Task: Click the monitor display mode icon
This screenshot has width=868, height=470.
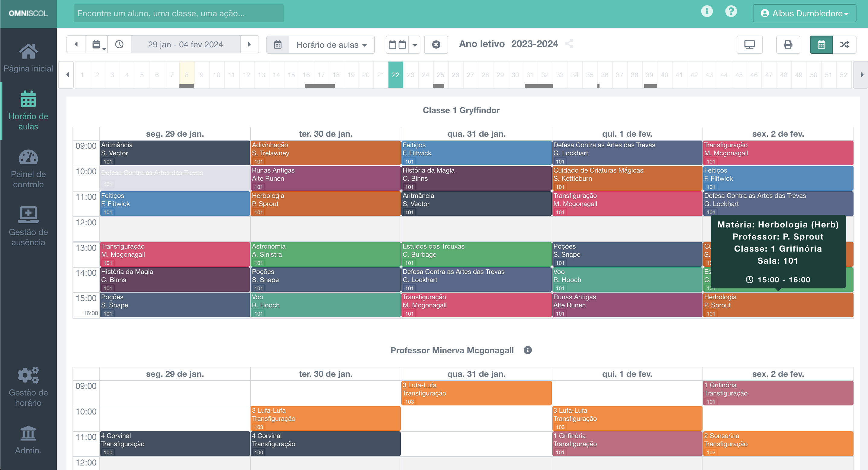Action: pyautogui.click(x=749, y=44)
